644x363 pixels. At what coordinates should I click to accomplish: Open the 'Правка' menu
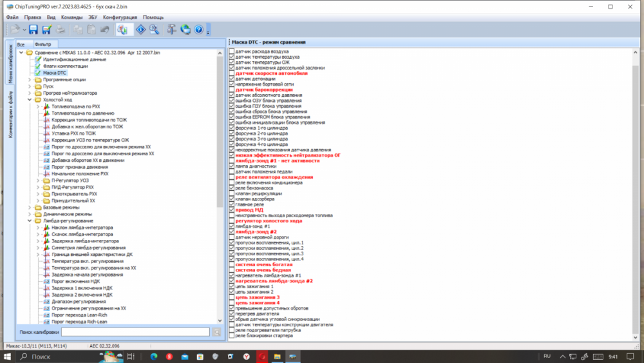tap(32, 17)
